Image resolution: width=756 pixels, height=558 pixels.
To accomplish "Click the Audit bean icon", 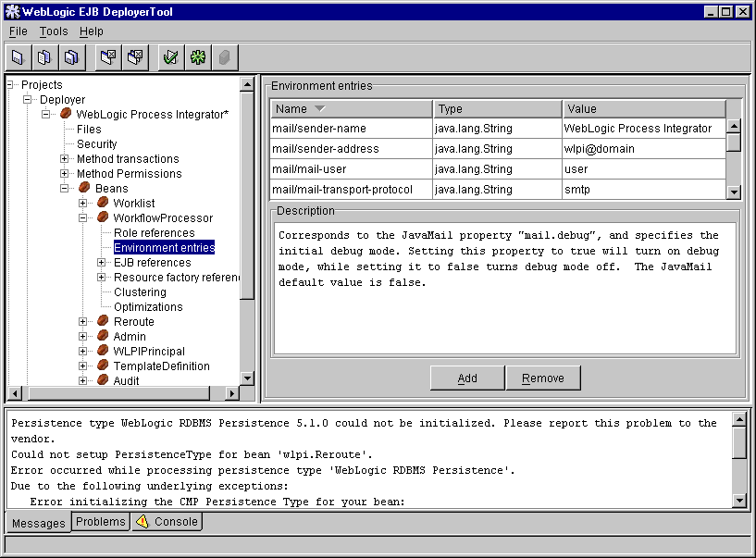I will (102, 380).
